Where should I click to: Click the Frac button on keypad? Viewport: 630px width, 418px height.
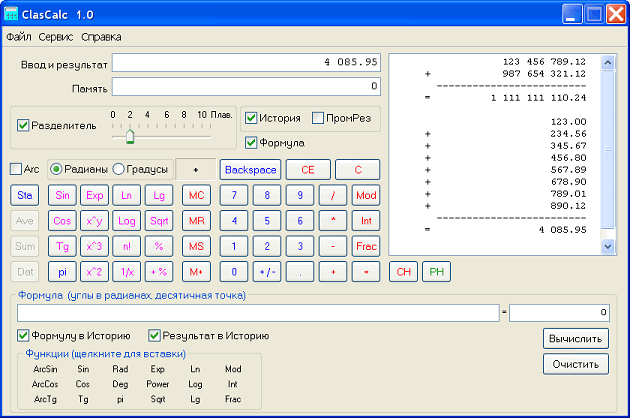[x=366, y=246]
